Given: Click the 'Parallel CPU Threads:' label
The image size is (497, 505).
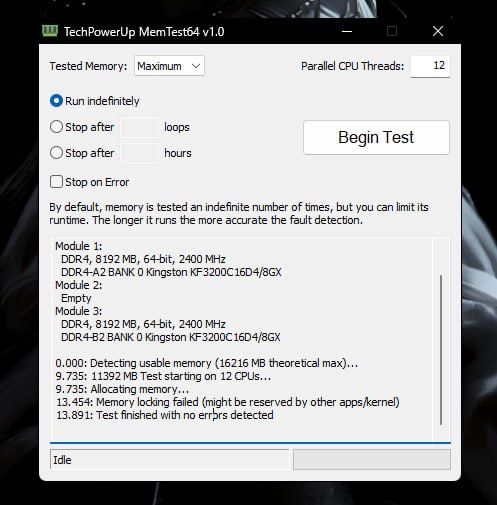Looking at the screenshot, I should [x=352, y=66].
